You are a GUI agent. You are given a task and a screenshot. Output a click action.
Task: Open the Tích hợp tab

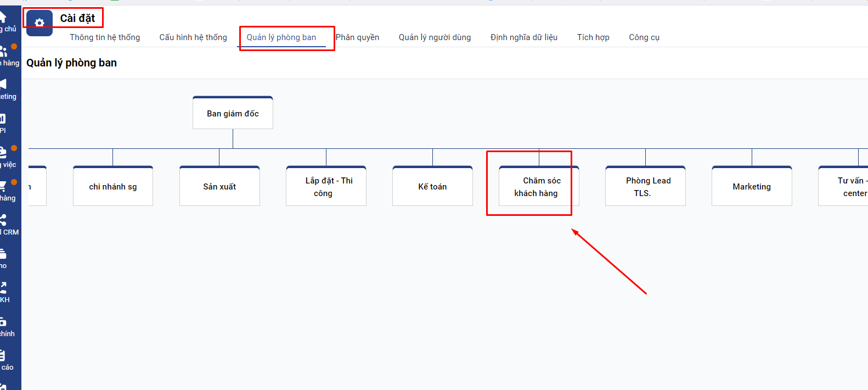tap(593, 37)
